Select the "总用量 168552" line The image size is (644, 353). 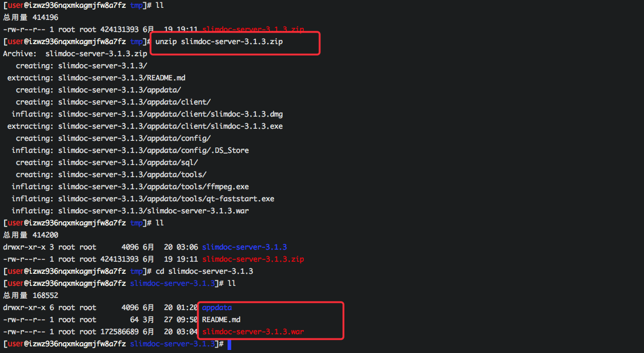tap(31, 296)
